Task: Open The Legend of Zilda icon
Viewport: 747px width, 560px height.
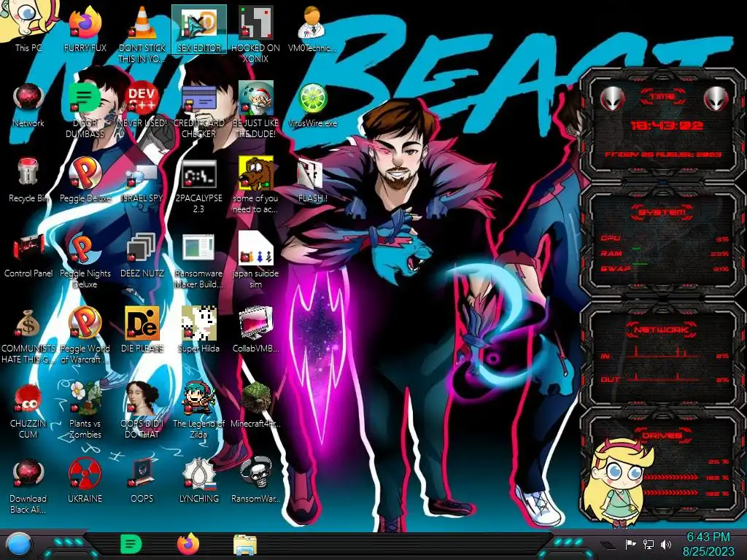Action: (x=198, y=411)
